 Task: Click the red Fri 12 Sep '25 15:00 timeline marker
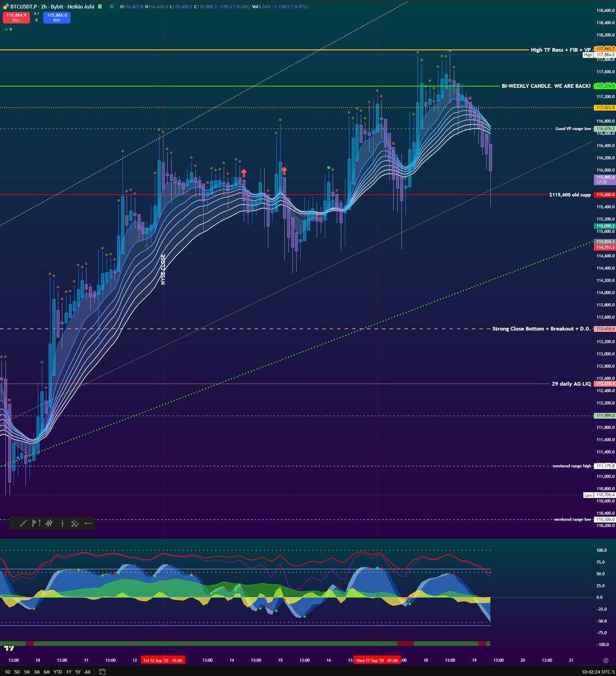tap(162, 660)
